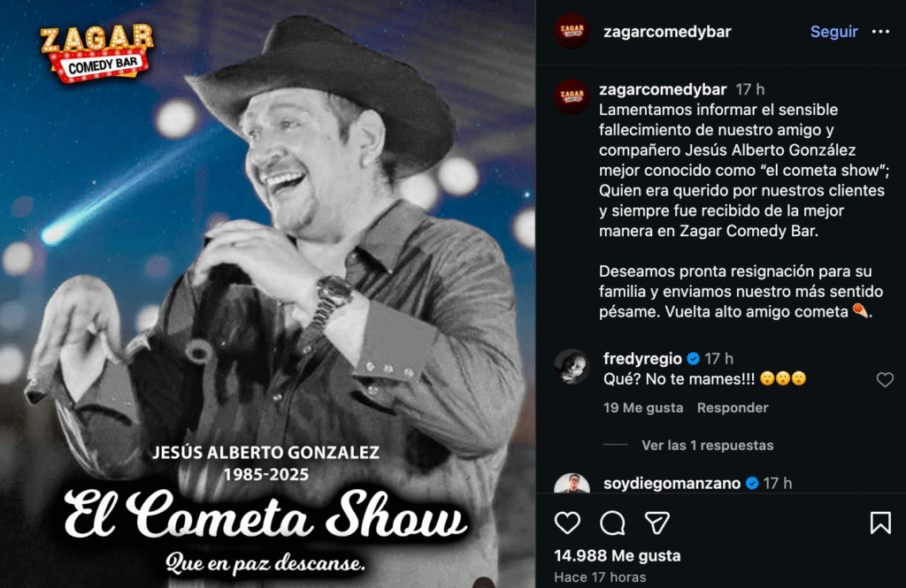
Task: View likes on fredyregio's comment
Action: 643,408
